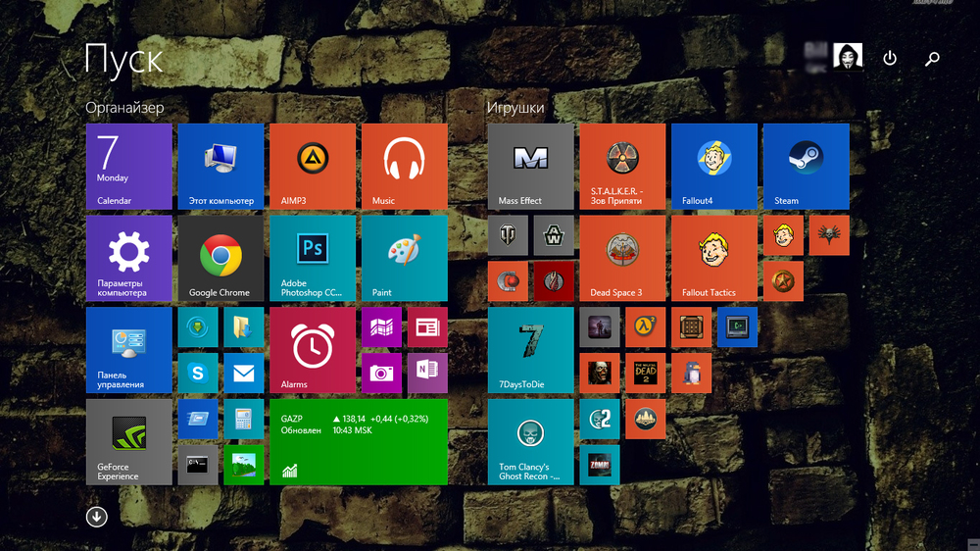Launch Steam from the Игрушки group
The width and height of the screenshot is (980, 551).
click(806, 166)
